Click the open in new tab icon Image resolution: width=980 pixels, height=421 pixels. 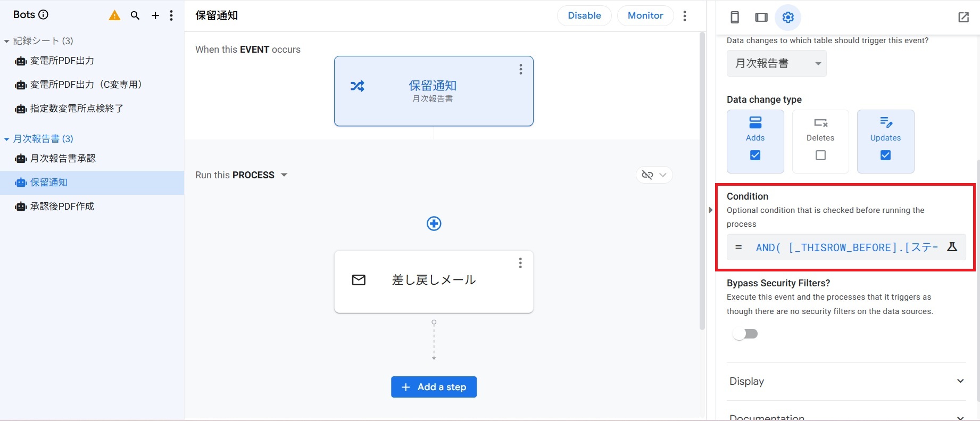964,18
